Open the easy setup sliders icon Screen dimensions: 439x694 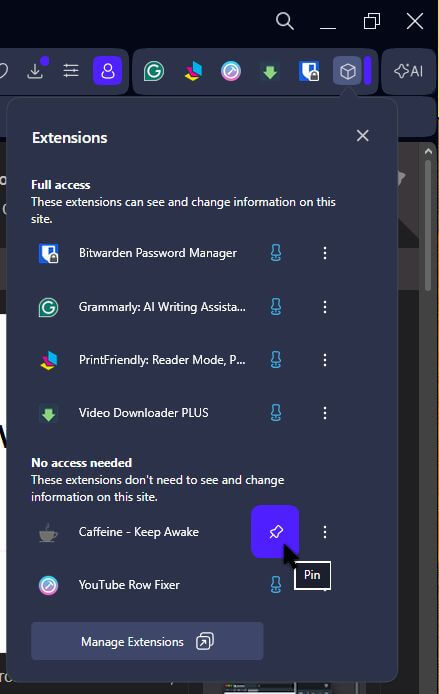pyautogui.click(x=71, y=71)
